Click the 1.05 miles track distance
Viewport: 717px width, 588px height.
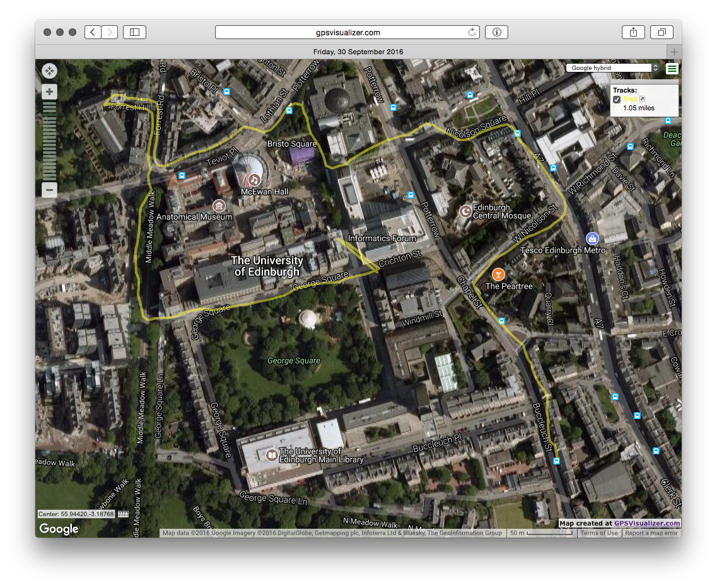point(638,108)
